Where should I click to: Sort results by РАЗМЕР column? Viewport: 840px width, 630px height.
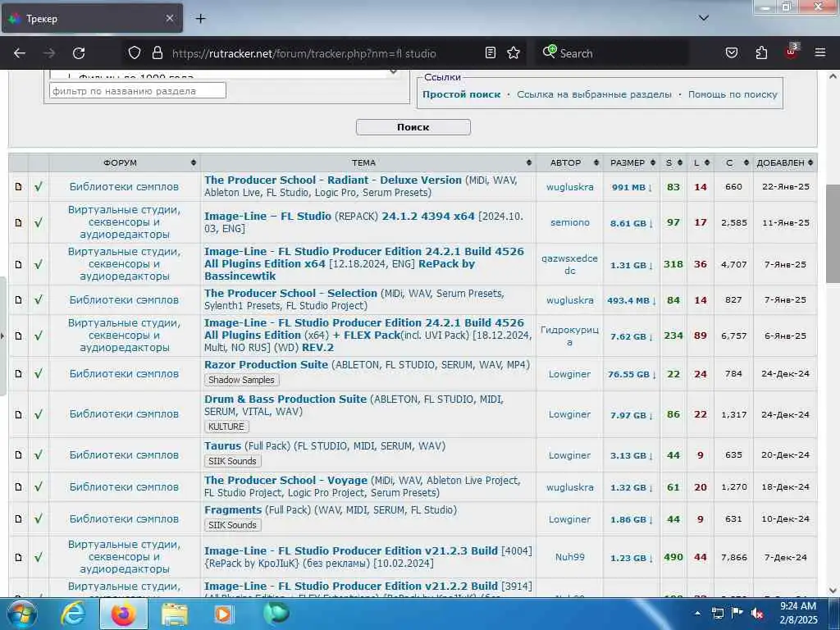[632, 163]
